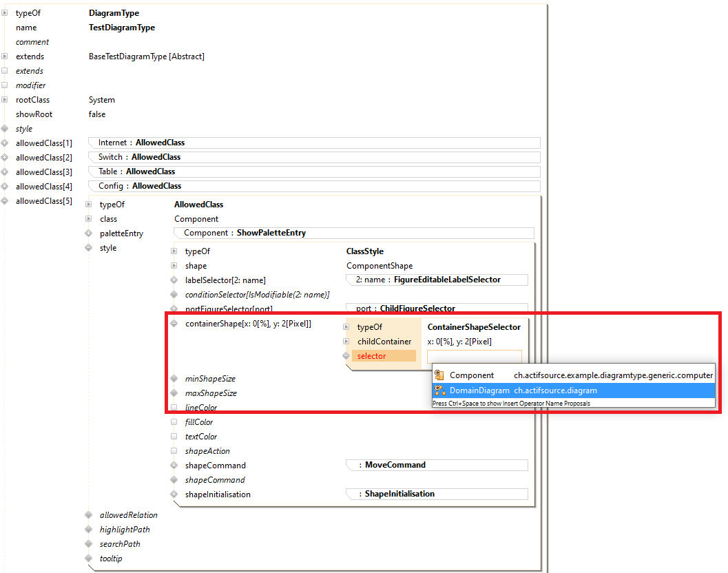Click the diamond icon beside minShapeSize

click(x=174, y=379)
